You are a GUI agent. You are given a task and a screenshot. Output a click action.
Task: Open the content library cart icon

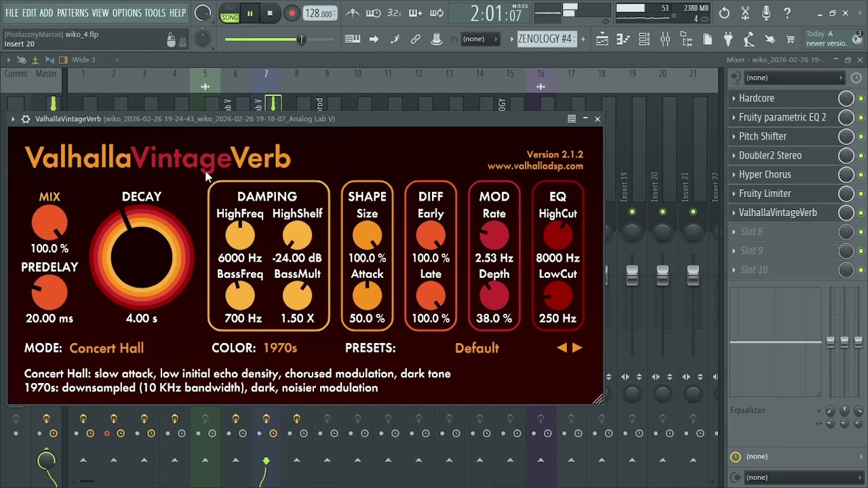coord(791,39)
